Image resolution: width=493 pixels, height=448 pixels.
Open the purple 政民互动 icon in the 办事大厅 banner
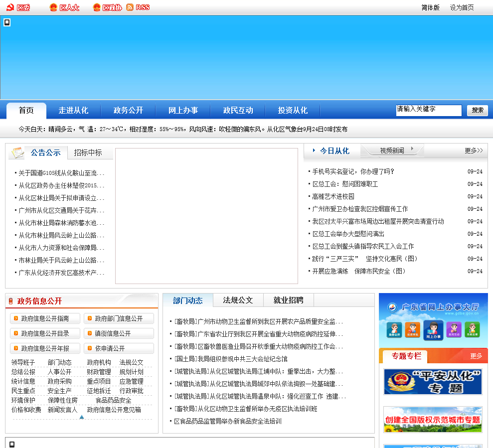tap(454, 329)
